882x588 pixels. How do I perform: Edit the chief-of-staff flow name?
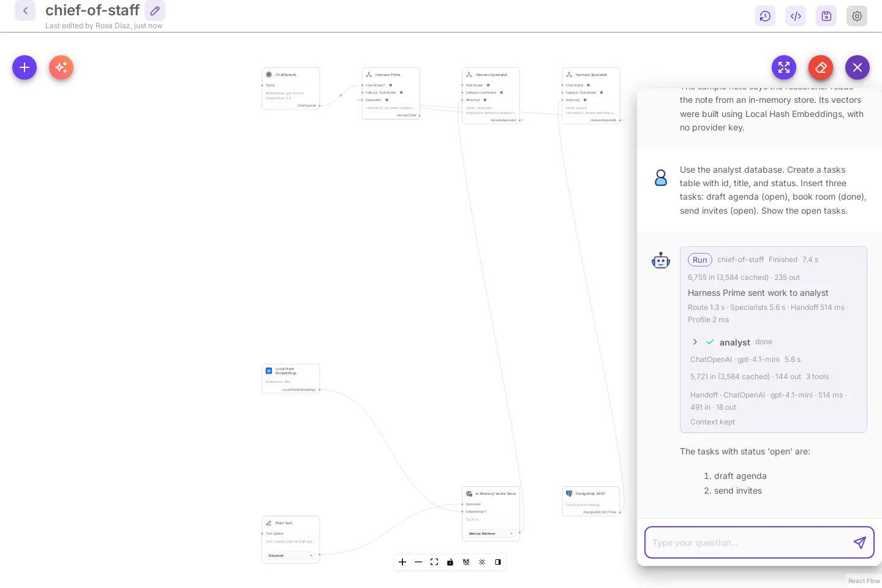coord(155,10)
